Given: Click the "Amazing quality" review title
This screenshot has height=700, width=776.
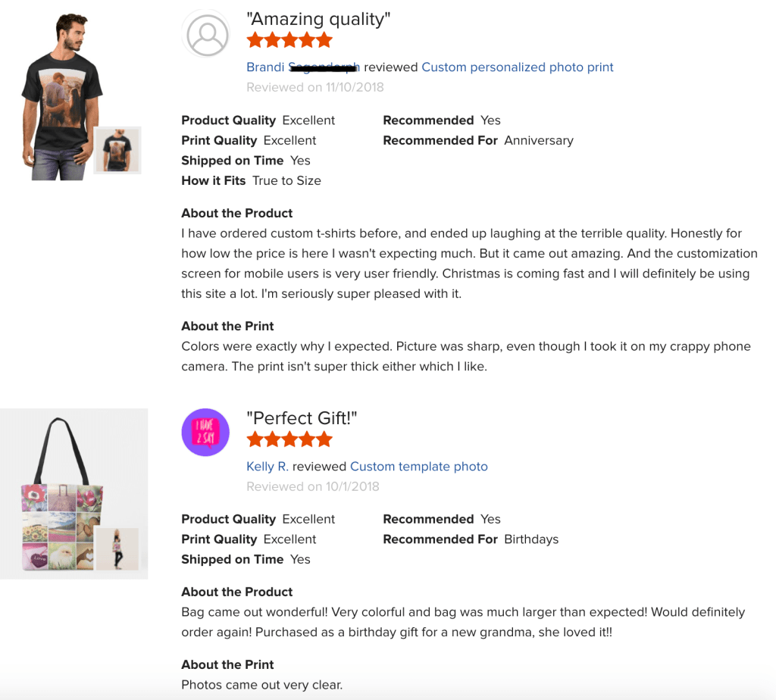Looking at the screenshot, I should [318, 19].
